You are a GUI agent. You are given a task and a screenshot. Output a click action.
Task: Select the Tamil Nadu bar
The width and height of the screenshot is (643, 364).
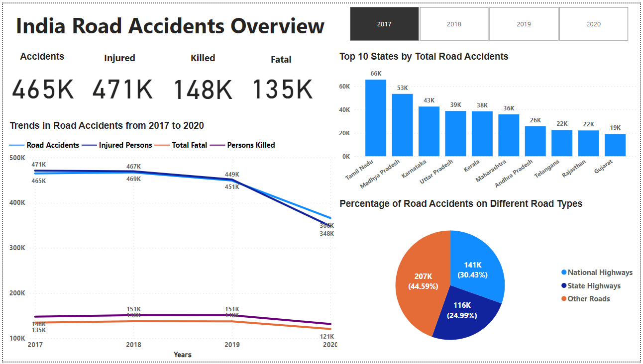click(x=374, y=114)
